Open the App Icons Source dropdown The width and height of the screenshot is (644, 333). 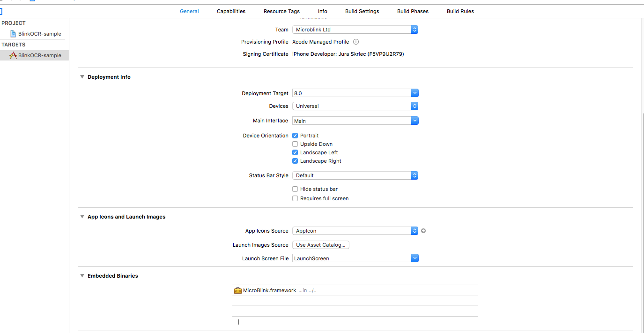point(355,231)
